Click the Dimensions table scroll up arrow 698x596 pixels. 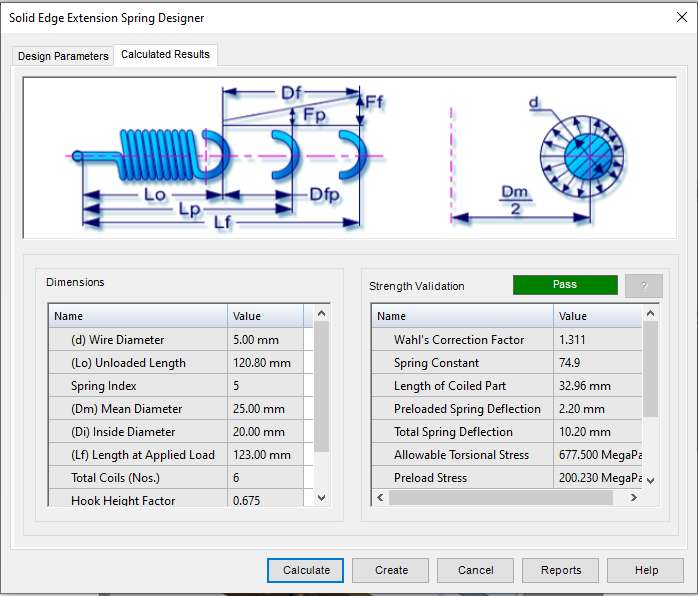pos(321,314)
